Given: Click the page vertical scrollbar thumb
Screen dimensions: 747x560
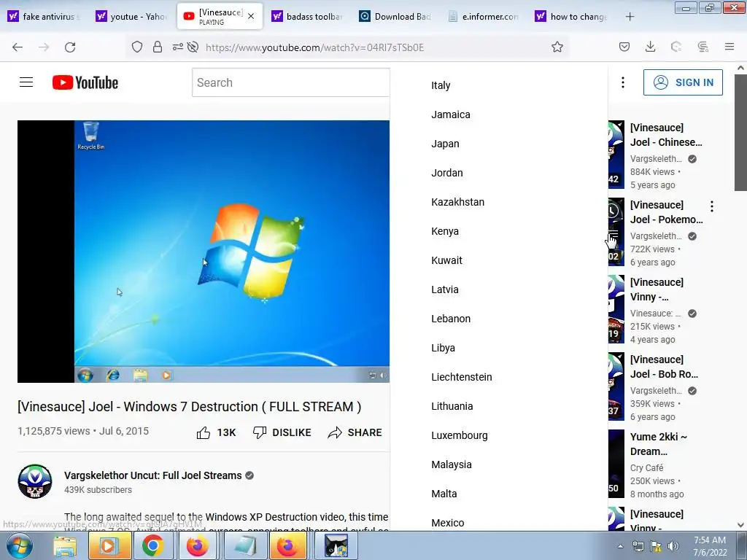Looking at the screenshot, I should tap(741, 132).
